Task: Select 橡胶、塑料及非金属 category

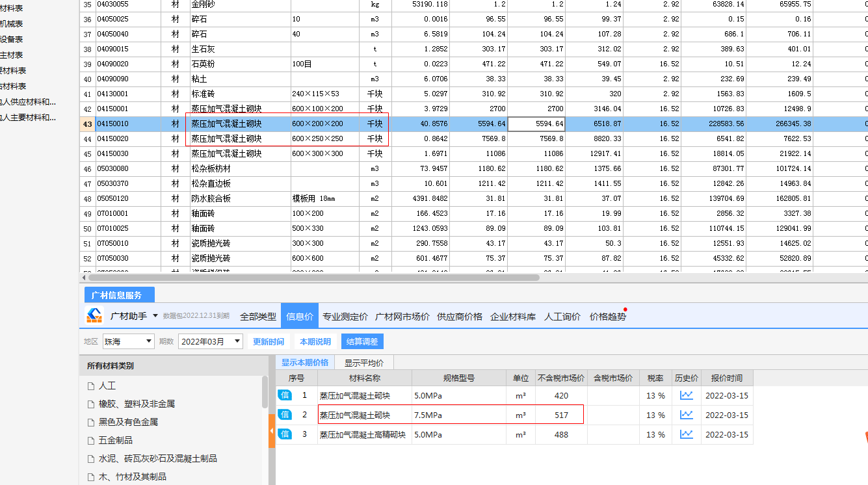Action: click(x=137, y=404)
